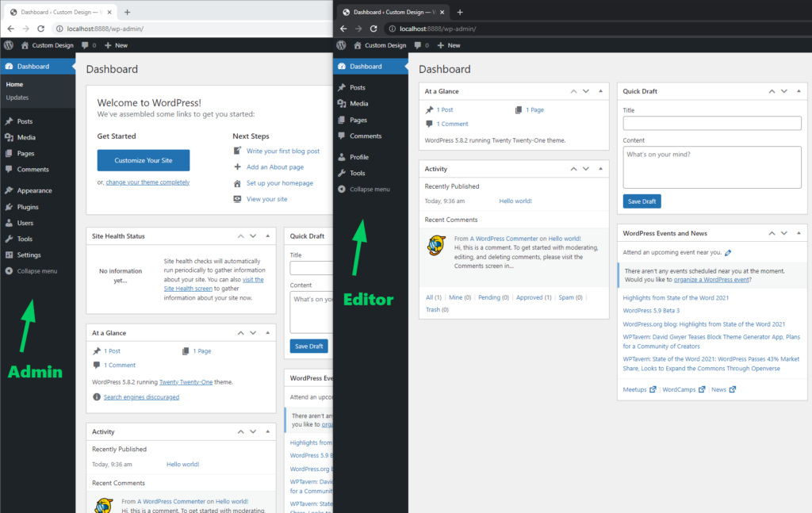Click the New plus button in Admin toolbar
Screen dimensions: 812x513
[x=116, y=45]
